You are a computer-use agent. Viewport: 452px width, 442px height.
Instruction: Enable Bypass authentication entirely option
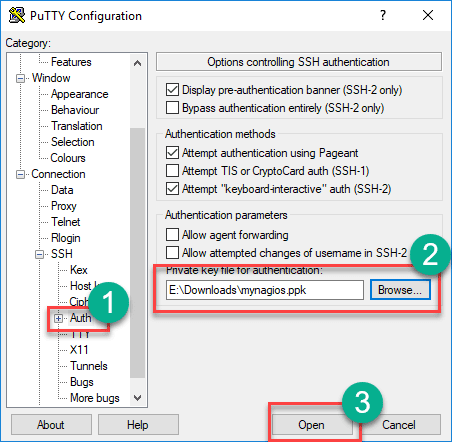pos(172,108)
